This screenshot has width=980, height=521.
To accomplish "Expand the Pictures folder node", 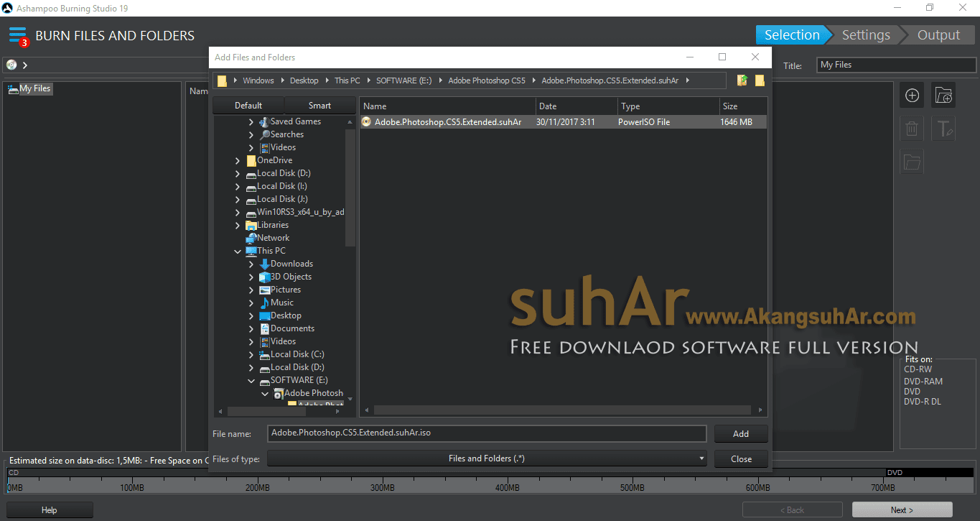I will point(251,290).
